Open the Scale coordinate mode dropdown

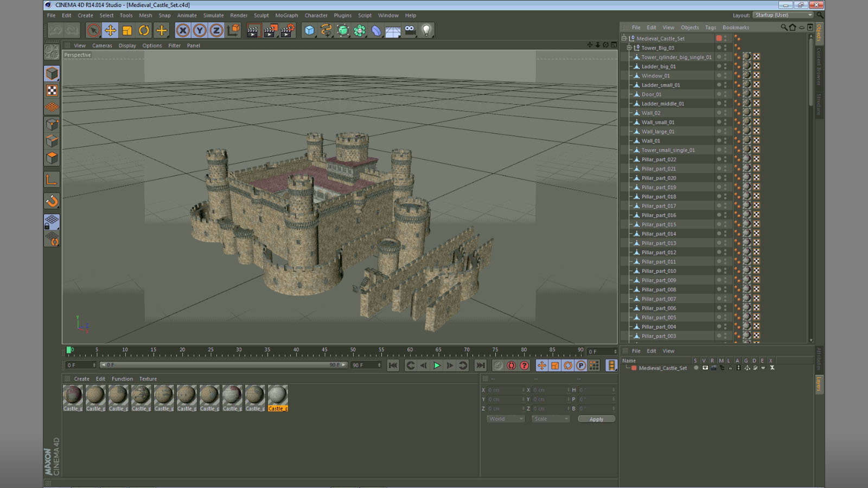click(550, 419)
